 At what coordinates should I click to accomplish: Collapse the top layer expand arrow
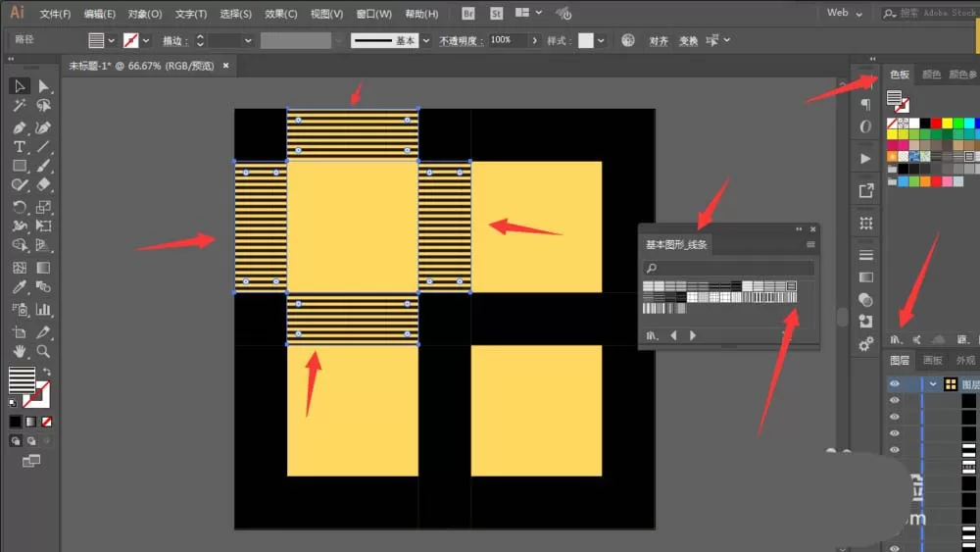click(933, 383)
